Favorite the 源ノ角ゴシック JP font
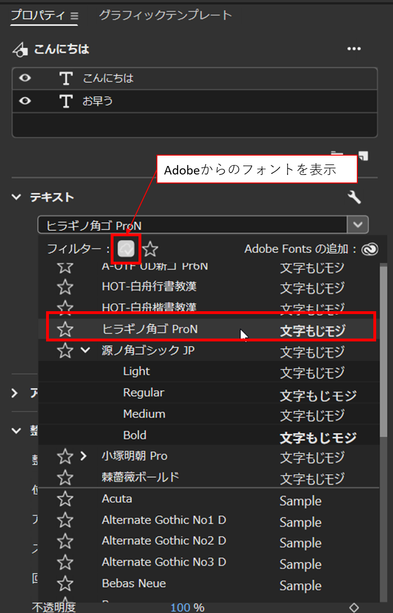 [65, 350]
